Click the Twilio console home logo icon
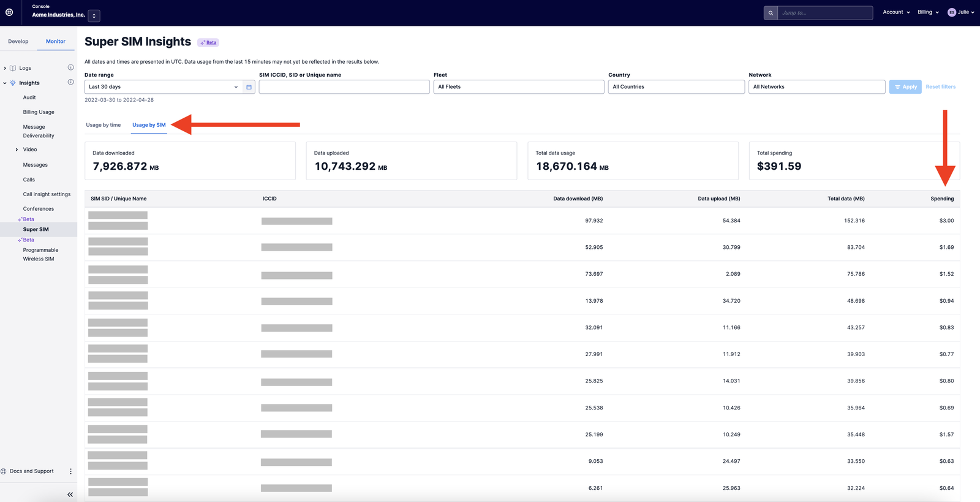This screenshot has height=502, width=980. [x=9, y=12]
